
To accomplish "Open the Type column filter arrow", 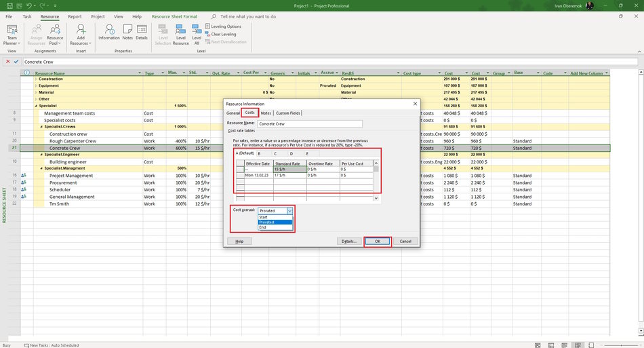I will click(163, 73).
